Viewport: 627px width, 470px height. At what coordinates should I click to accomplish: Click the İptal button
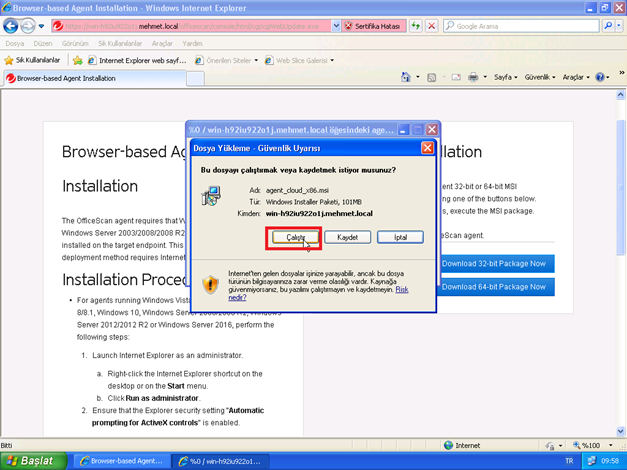pos(400,237)
